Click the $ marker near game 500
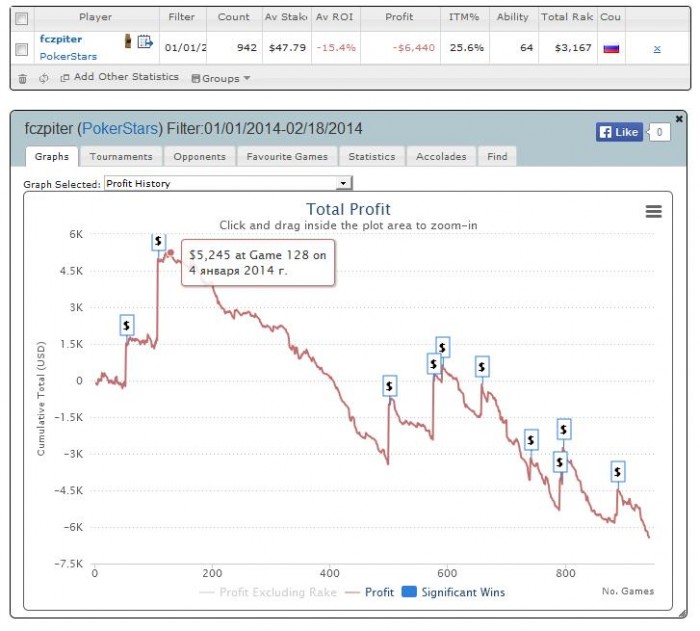Screen dimensions: 700x631 tap(390, 386)
